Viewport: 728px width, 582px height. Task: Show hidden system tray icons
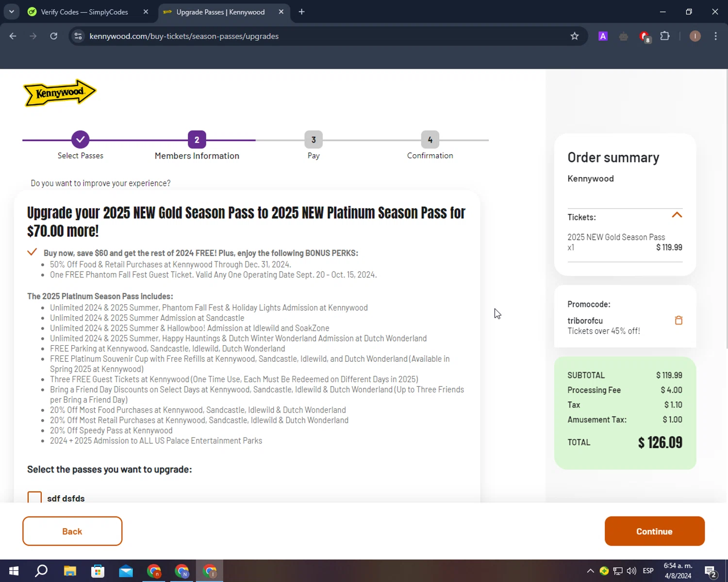tap(590, 571)
